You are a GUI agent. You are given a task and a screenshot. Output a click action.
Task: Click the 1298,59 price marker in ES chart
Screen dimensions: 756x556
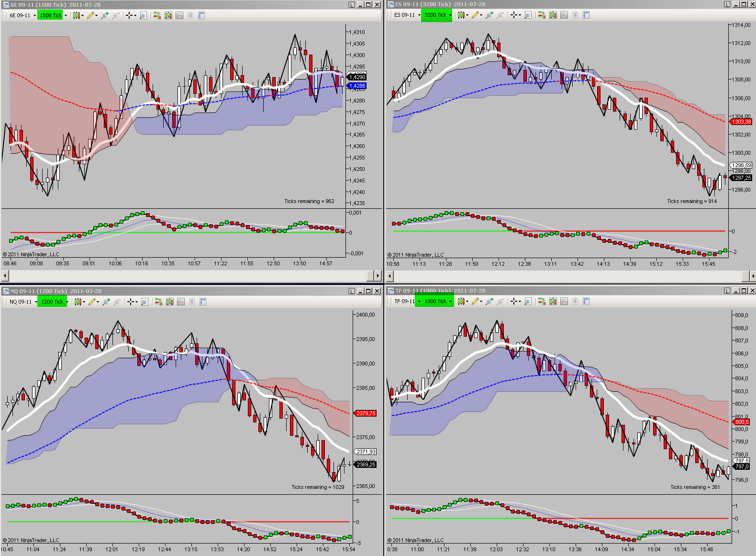click(x=741, y=165)
